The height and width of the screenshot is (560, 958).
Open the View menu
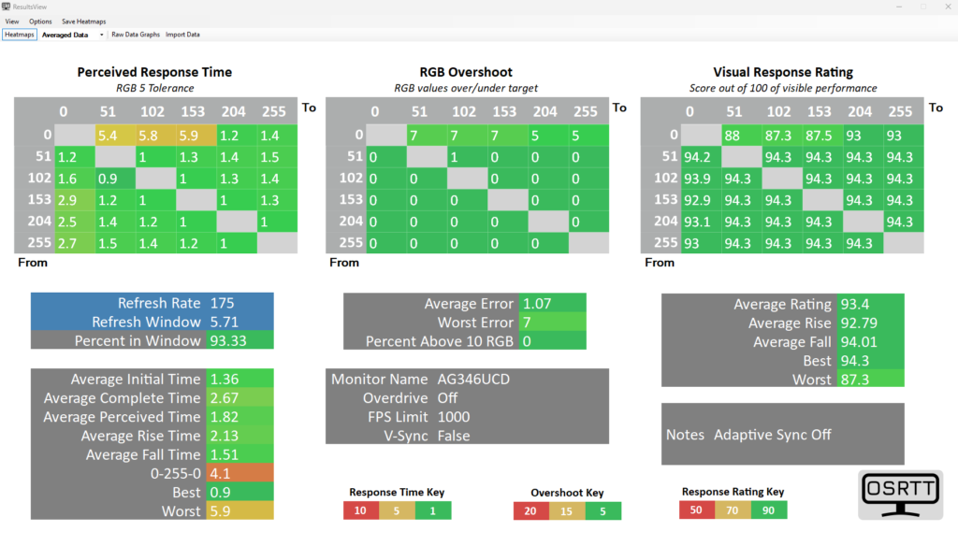12,21
